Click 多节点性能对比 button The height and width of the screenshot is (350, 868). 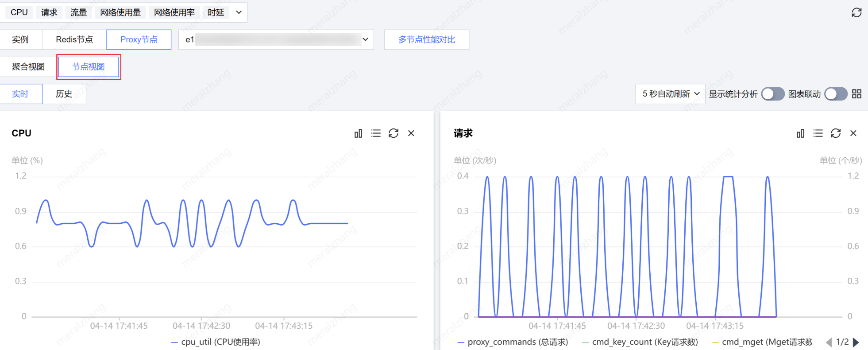pyautogui.click(x=427, y=40)
